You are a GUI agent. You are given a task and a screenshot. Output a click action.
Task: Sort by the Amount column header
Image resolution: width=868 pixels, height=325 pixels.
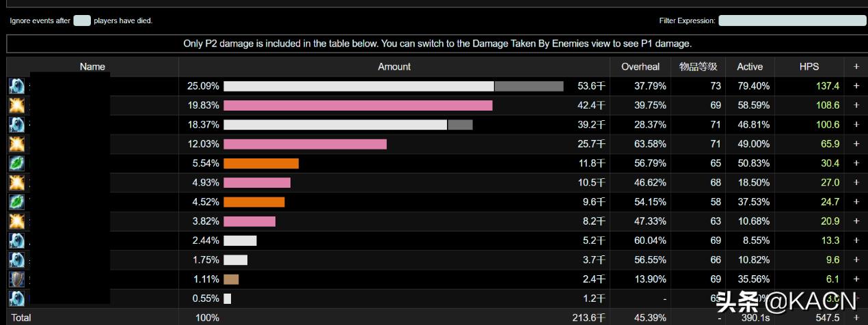[394, 66]
